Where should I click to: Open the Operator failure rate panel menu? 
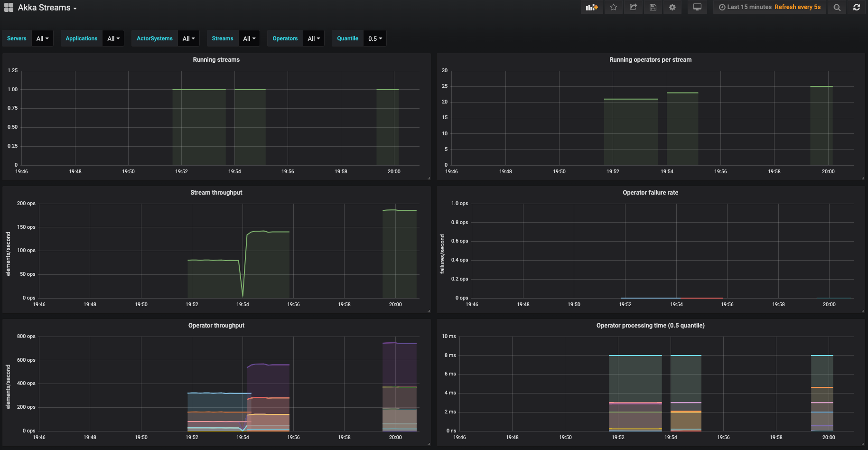[x=650, y=193]
